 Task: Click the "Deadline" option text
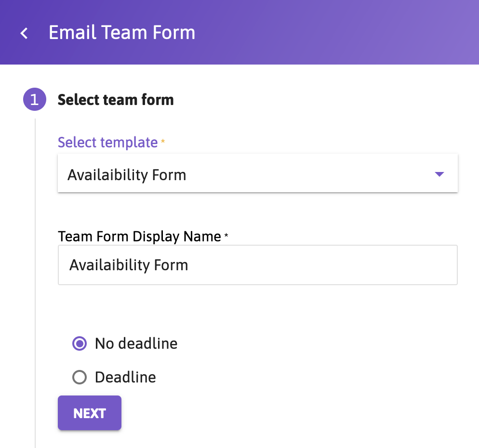point(125,377)
